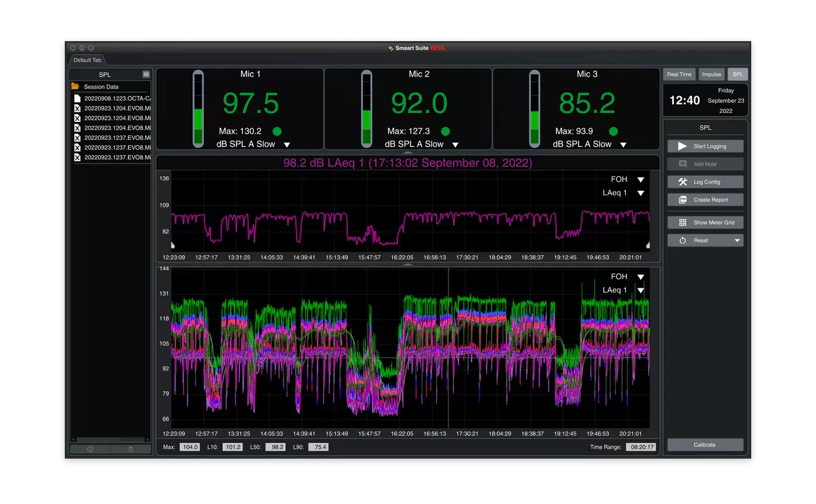This screenshot has width=816, height=504.
Task: Click the Mic 1 vertical level meter
Action: (x=199, y=109)
